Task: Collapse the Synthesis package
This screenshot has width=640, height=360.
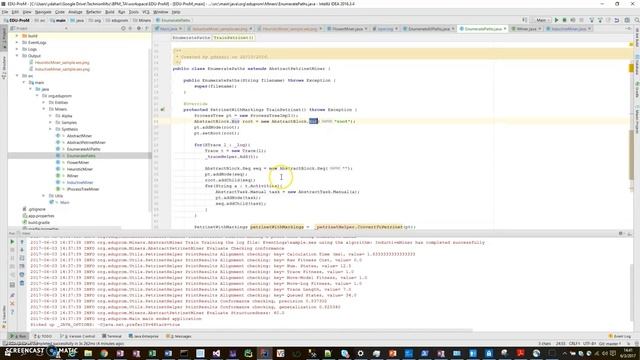Action: pyautogui.click(x=50, y=129)
